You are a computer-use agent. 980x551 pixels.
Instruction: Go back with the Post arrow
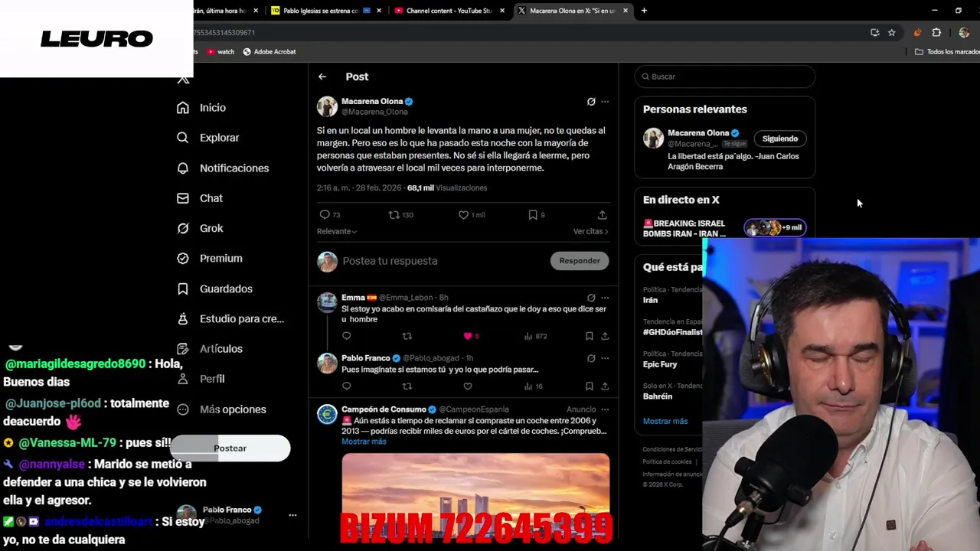point(322,77)
